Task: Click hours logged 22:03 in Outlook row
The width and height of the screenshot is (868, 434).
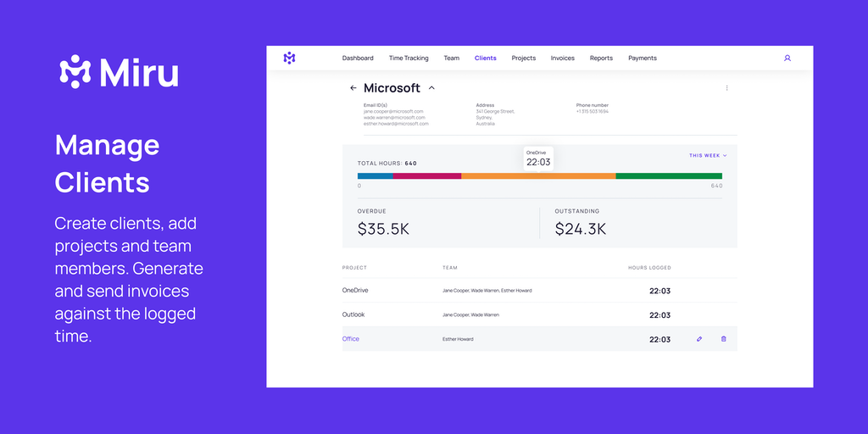Action: click(659, 315)
